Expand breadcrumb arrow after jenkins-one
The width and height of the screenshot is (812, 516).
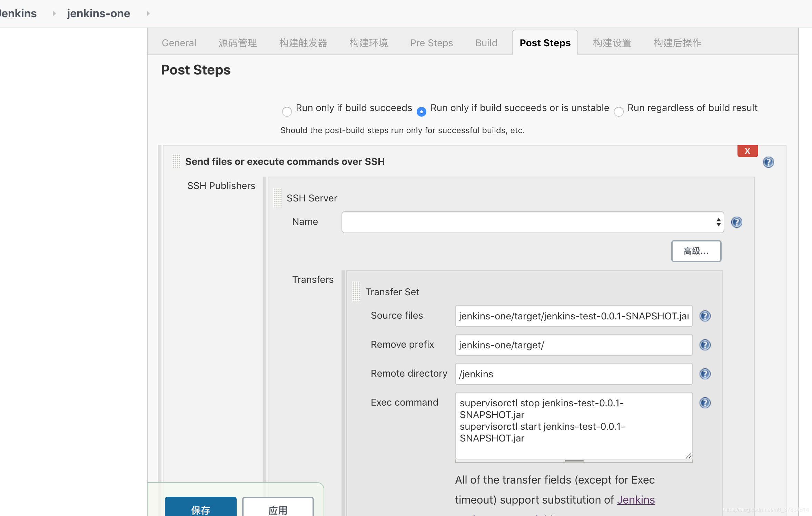coord(148,13)
